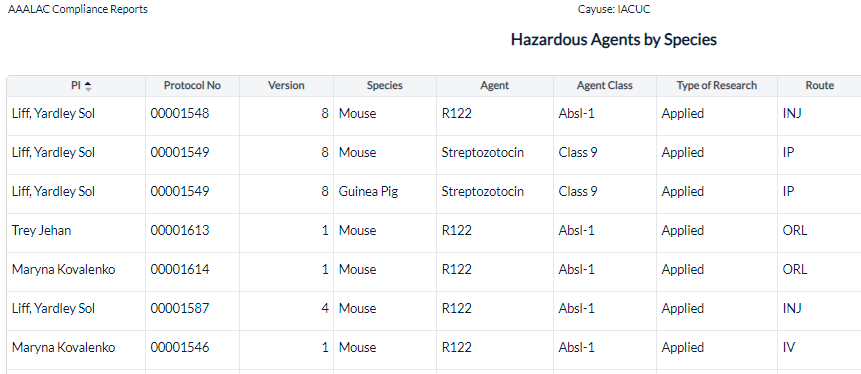Viewport: 861px width, 374px height.
Task: Click AAALAC Compliance Reports header text
Action: pyautogui.click(x=77, y=9)
